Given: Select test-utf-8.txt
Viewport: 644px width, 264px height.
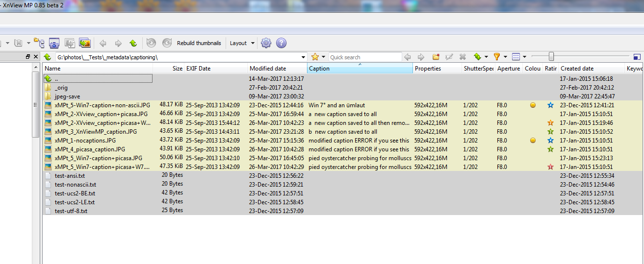Looking at the screenshot, I should point(71,211).
